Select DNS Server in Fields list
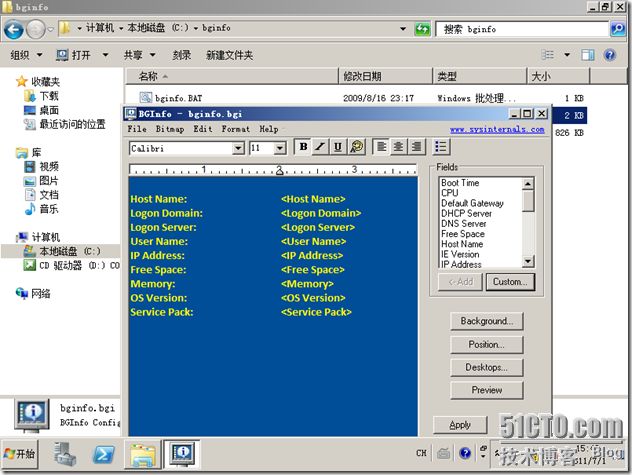Screen dimensions: 632x475 tap(464, 223)
